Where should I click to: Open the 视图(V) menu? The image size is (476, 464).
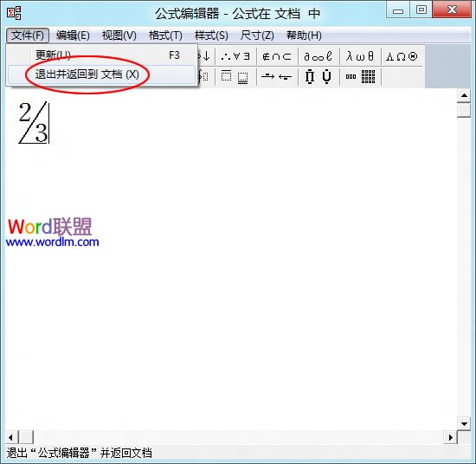(119, 35)
